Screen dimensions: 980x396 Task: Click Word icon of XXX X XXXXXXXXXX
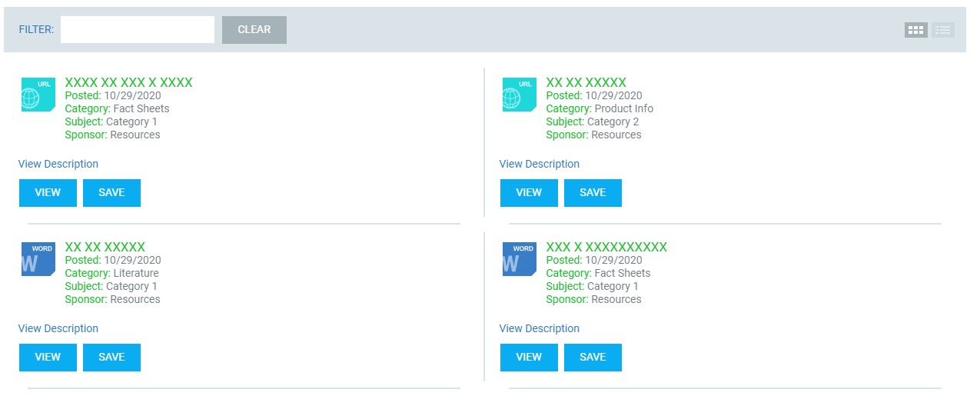pos(520,259)
